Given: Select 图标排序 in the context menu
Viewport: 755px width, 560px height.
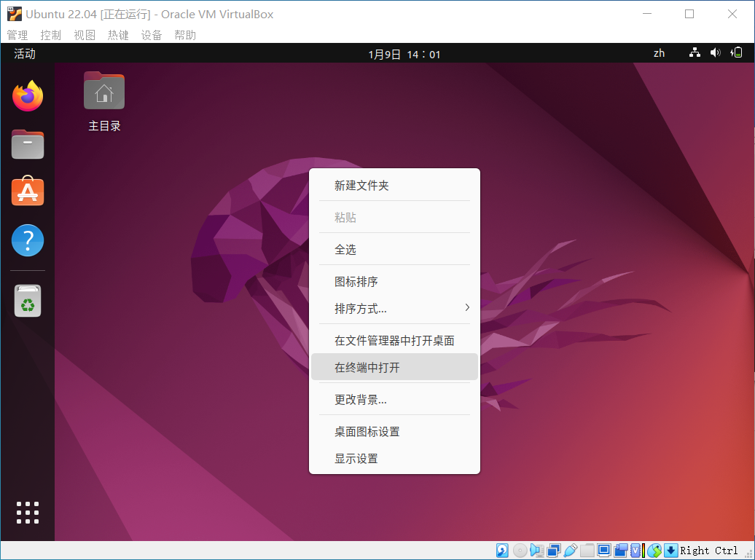Looking at the screenshot, I should click(x=394, y=281).
